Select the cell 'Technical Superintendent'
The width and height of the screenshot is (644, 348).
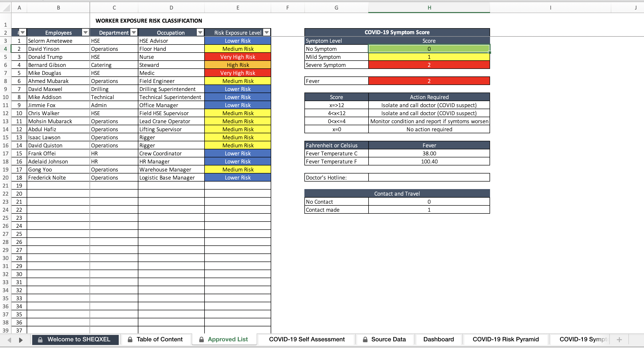click(x=171, y=97)
